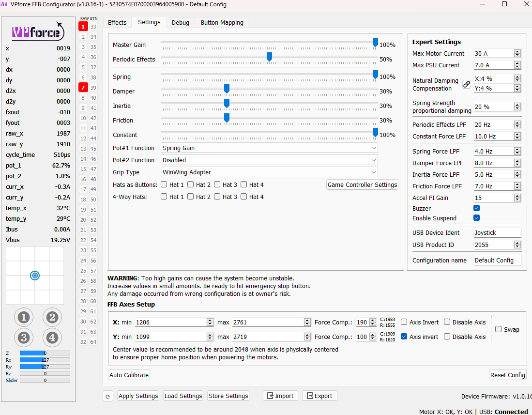
Task: Click the Spring slider handle
Action: [375, 74]
